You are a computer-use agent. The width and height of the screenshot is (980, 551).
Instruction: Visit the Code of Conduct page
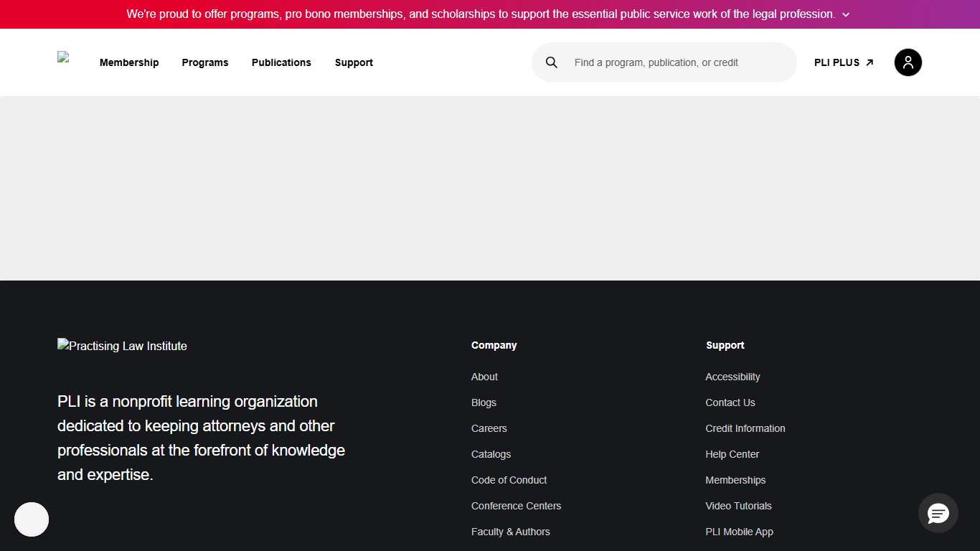tap(509, 480)
